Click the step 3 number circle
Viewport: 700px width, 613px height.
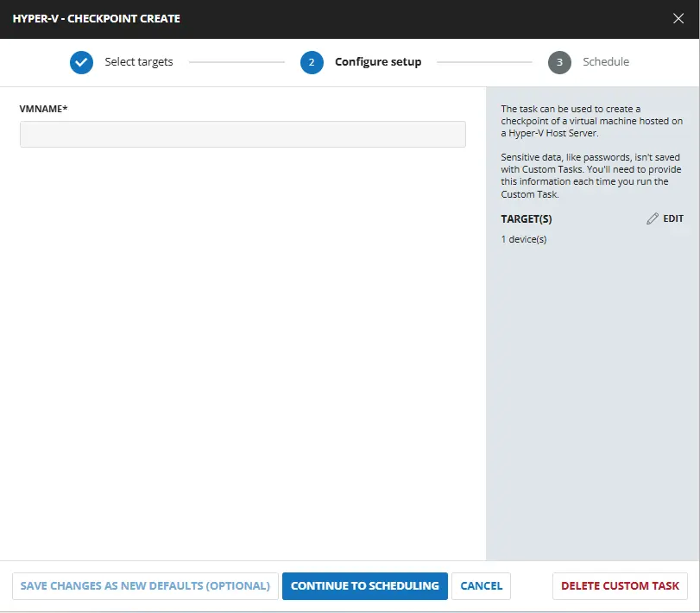pos(559,62)
